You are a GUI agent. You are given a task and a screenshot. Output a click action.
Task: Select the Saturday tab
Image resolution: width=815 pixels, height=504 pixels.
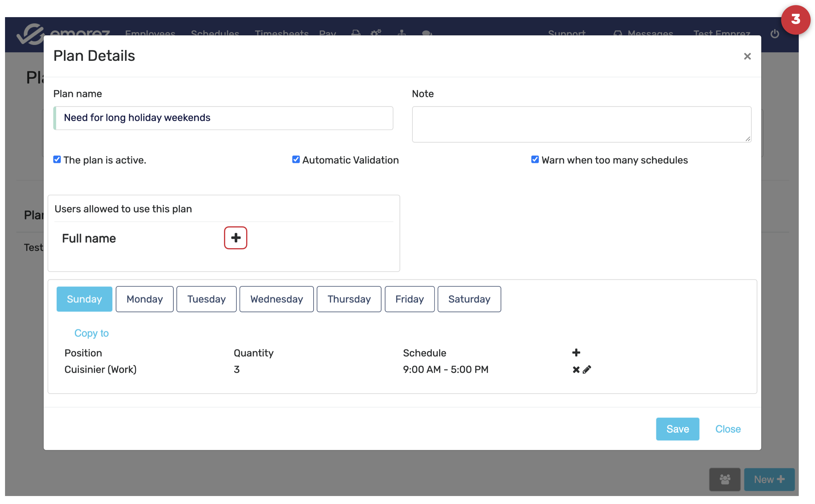coord(469,299)
